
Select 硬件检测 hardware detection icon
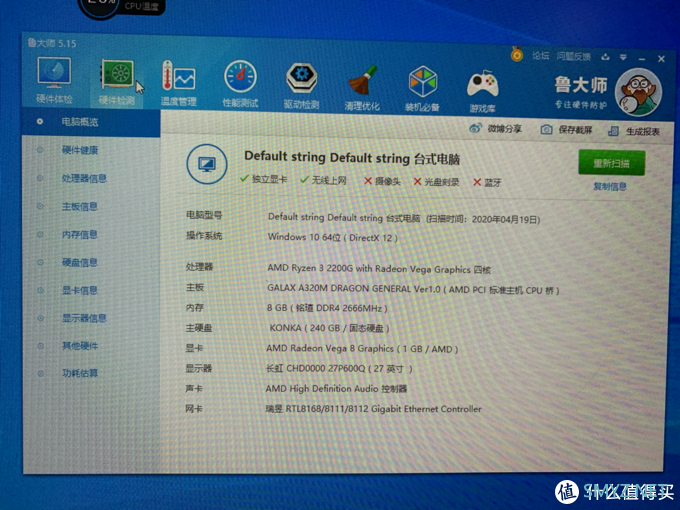pyautogui.click(x=117, y=83)
